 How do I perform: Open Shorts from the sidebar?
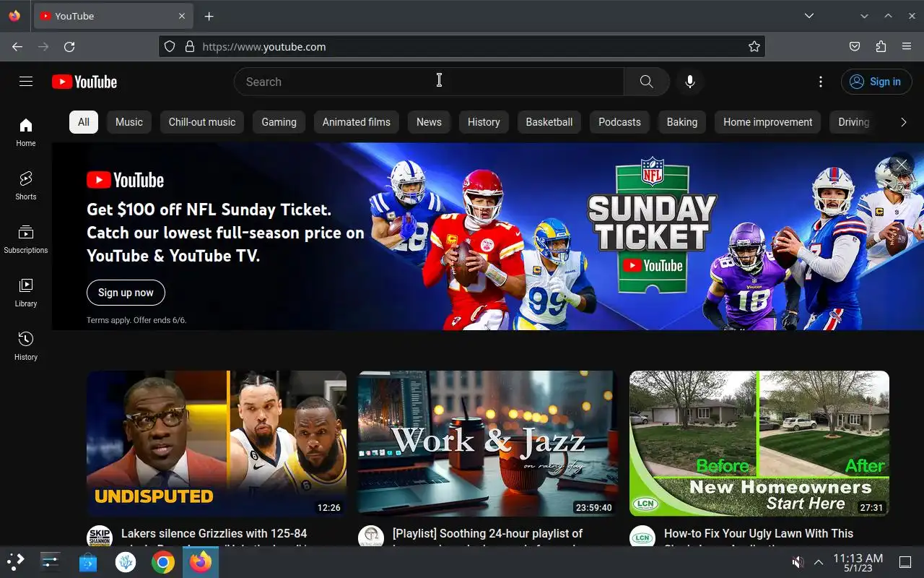26,186
